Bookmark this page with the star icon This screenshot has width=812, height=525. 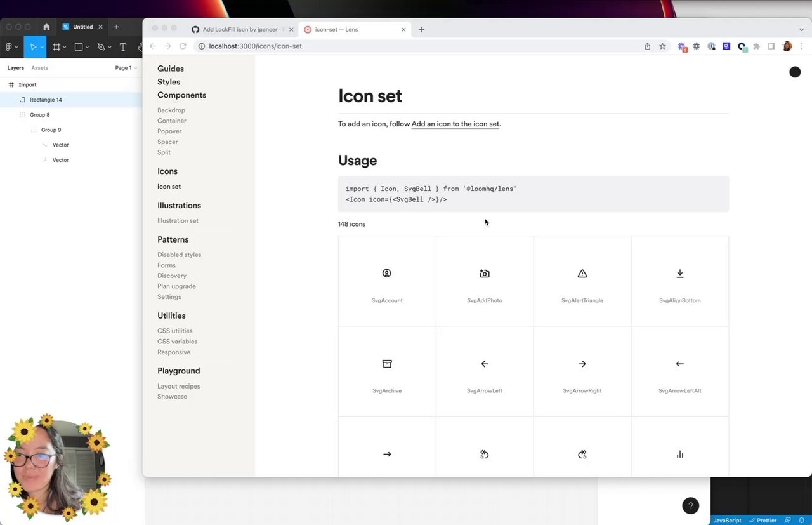(662, 46)
